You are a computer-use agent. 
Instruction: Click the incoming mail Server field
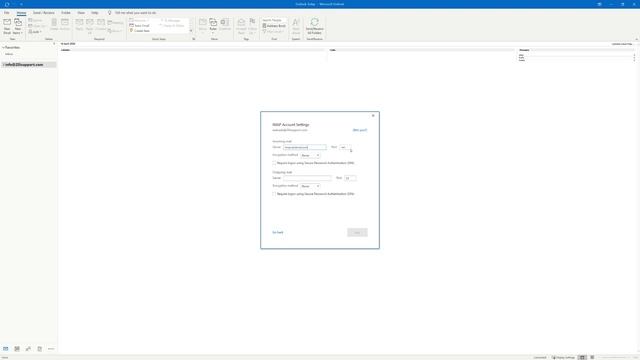305,147
